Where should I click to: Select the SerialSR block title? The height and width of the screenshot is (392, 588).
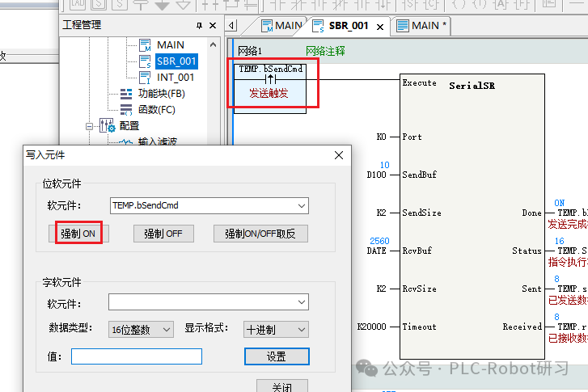click(472, 86)
